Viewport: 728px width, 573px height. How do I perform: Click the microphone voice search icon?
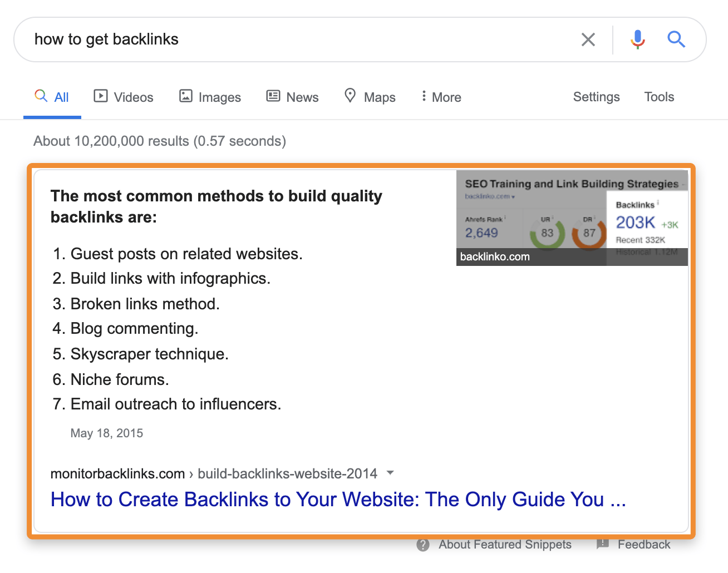point(637,39)
